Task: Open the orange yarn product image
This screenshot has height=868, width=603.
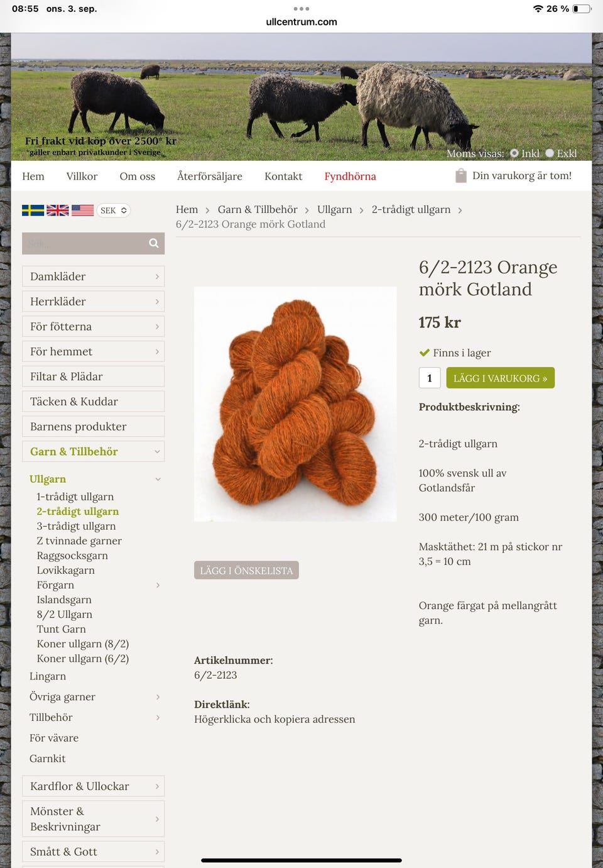Action: click(295, 404)
